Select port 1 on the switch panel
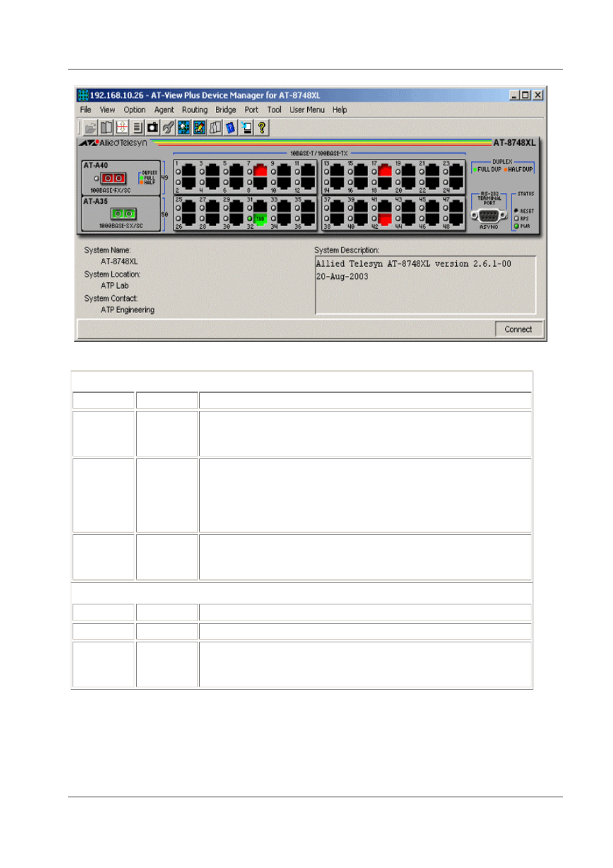This screenshot has height=868, width=613. click(188, 170)
